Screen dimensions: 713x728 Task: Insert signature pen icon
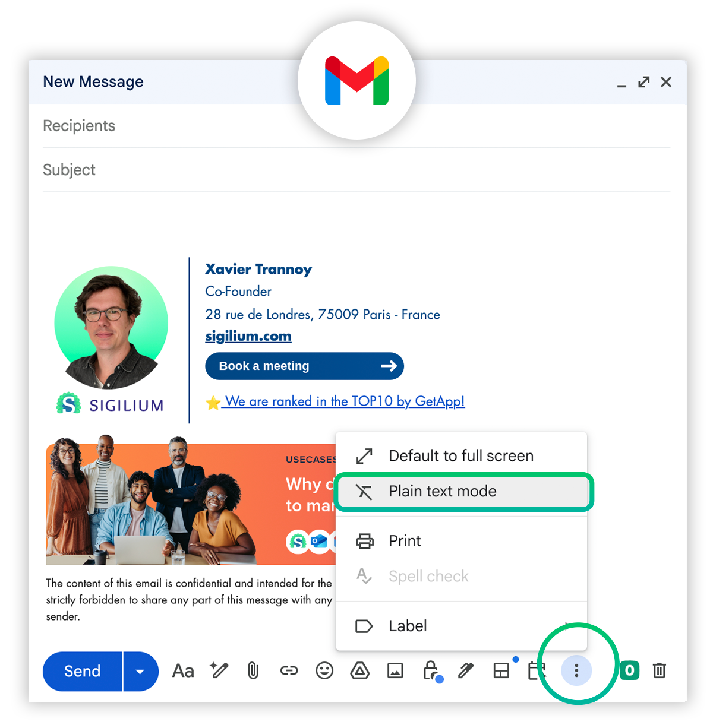(466, 671)
